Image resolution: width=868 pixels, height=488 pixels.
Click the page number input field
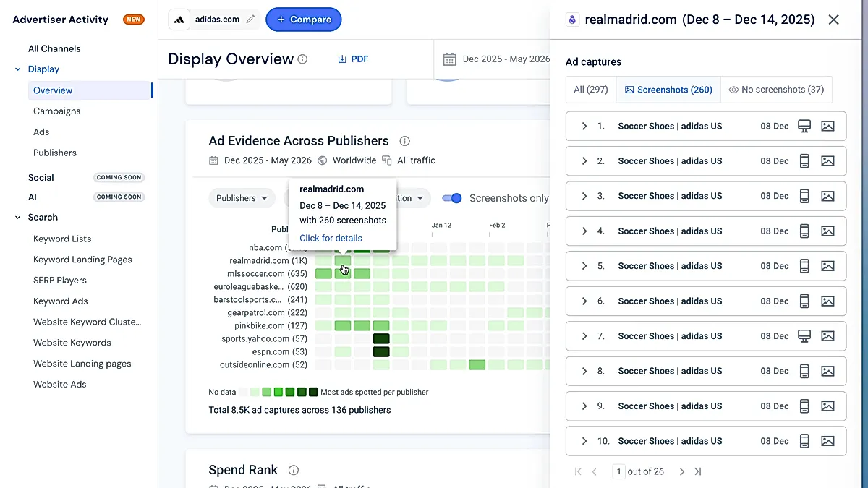coord(618,471)
